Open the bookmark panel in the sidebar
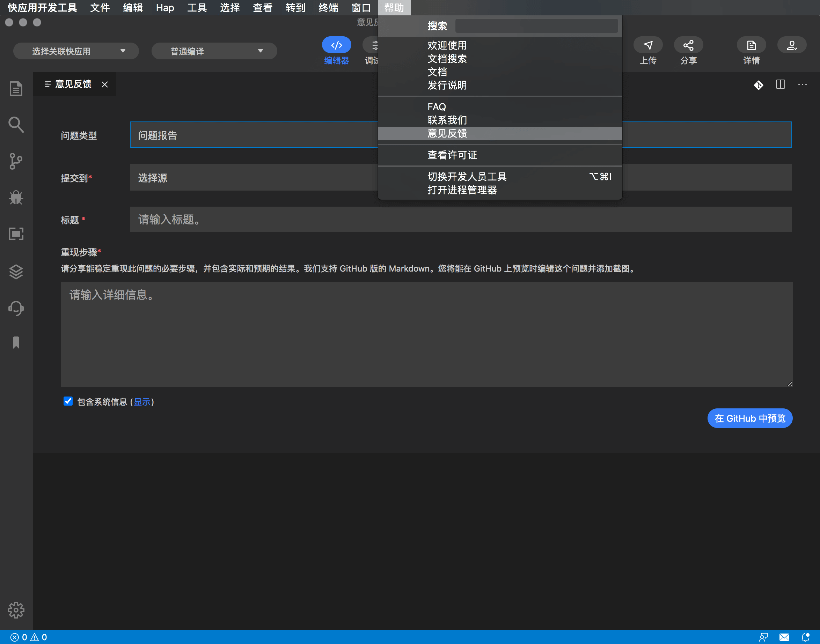 pos(16,342)
